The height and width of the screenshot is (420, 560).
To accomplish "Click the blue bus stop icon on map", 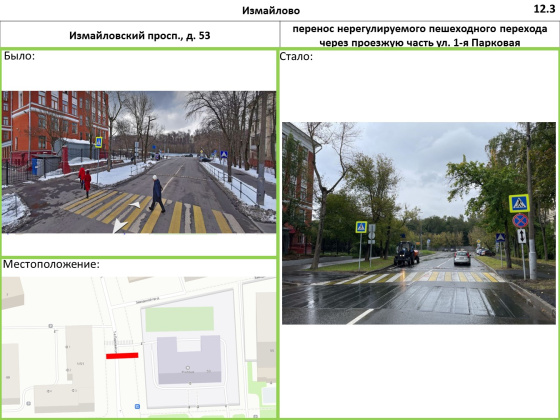I will [x=137, y=406].
